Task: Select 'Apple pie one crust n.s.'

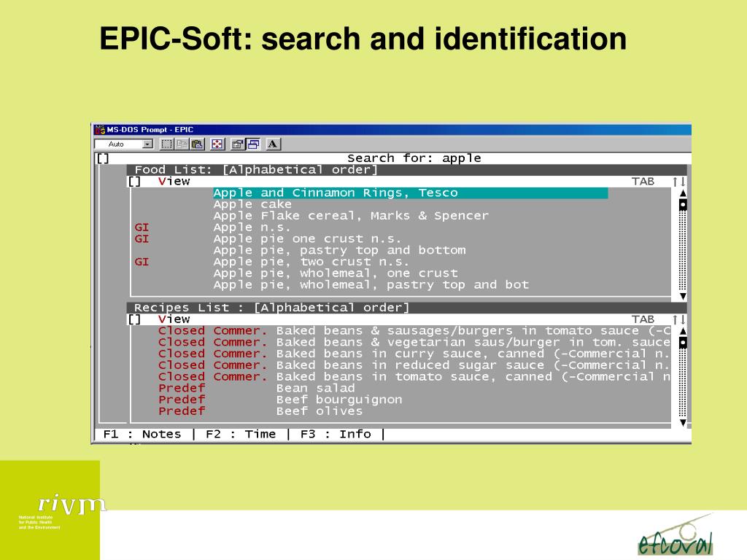Action: [307, 238]
